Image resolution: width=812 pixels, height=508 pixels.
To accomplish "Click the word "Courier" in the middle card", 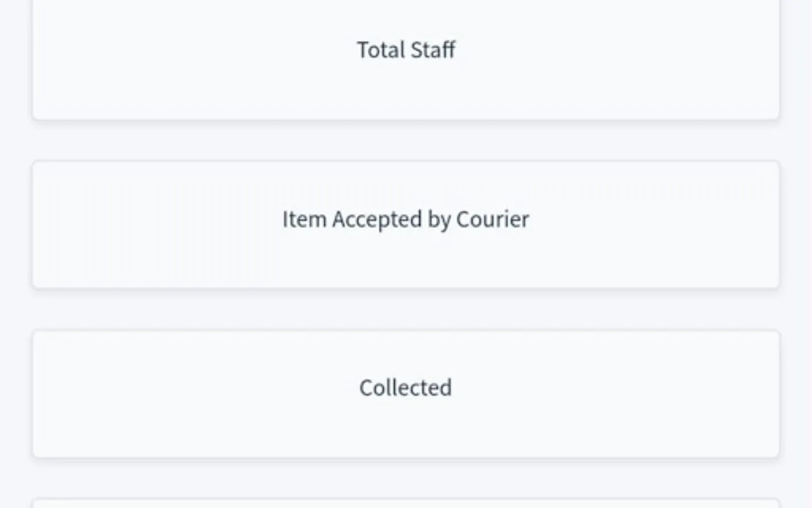I will 492,219.
